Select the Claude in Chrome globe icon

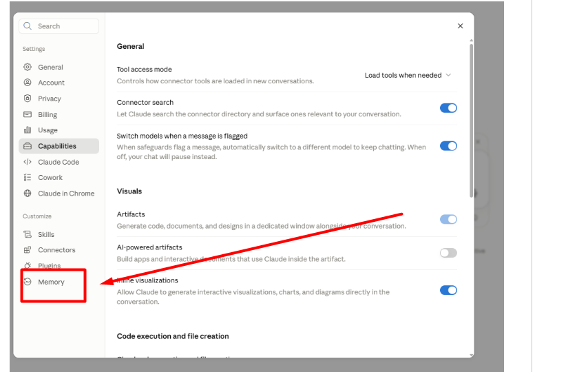click(28, 194)
